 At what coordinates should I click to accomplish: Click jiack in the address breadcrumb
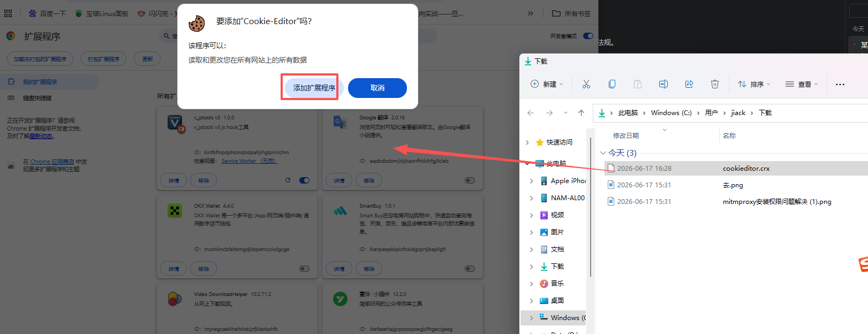point(738,112)
